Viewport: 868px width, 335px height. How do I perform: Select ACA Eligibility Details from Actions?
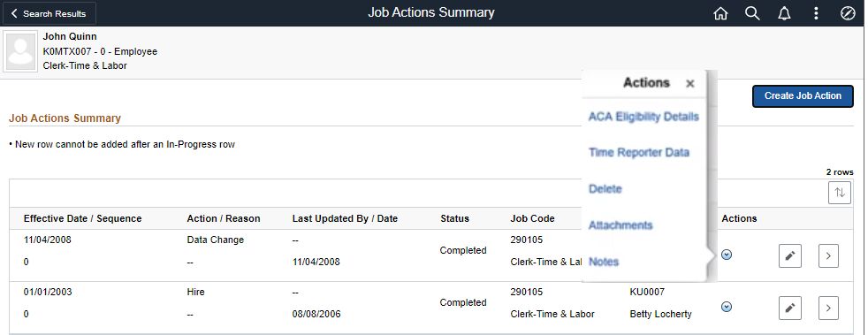(x=643, y=117)
